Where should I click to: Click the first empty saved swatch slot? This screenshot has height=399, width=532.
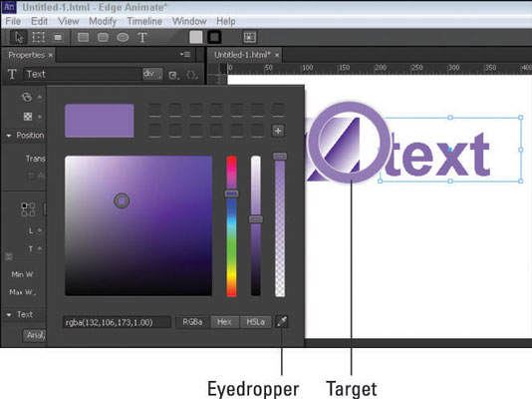155,111
